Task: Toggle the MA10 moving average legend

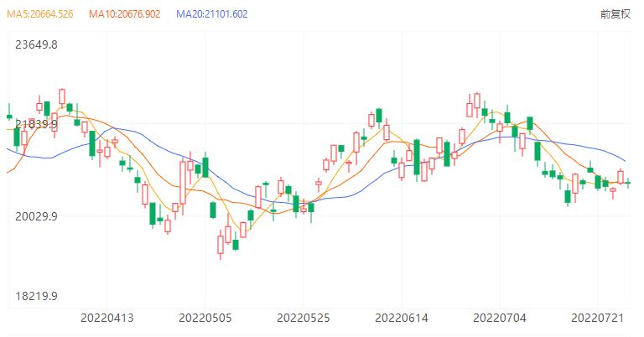Action: coord(124,14)
